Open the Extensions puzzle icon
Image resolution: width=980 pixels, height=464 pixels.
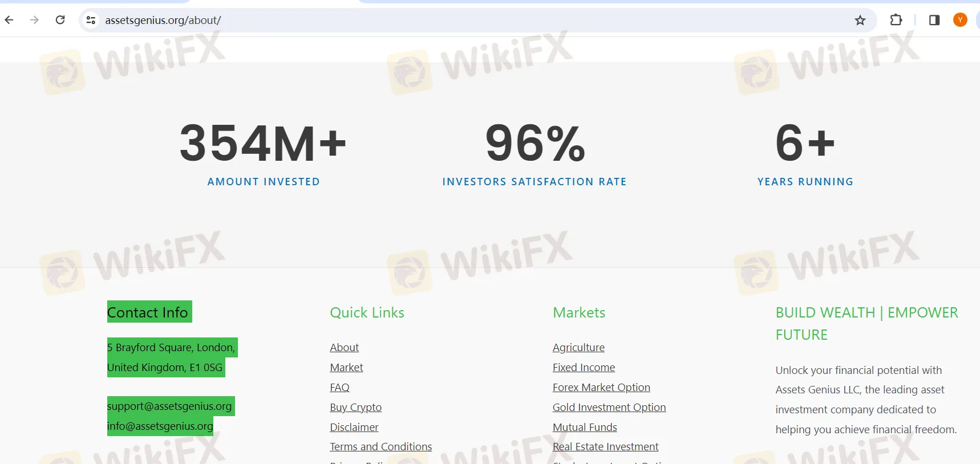896,20
